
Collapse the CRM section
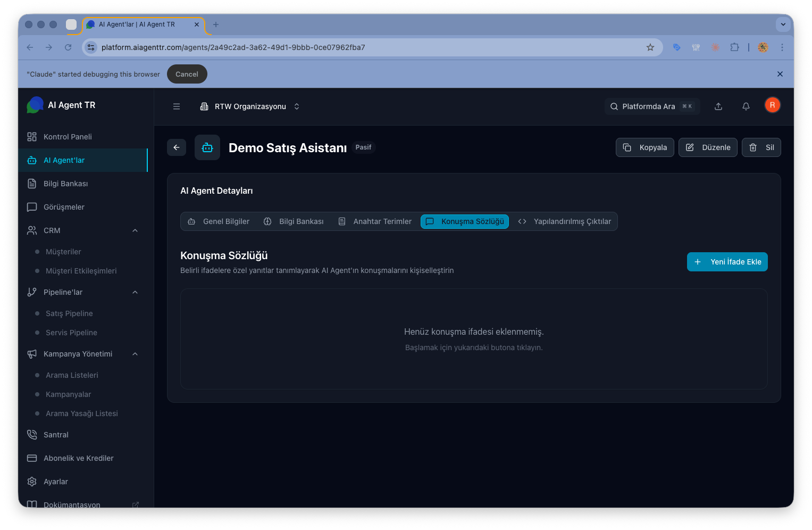click(135, 230)
